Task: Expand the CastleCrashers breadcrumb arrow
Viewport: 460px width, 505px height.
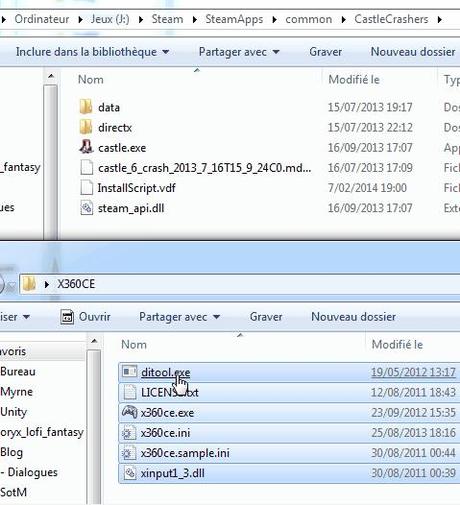Action: (x=440, y=20)
